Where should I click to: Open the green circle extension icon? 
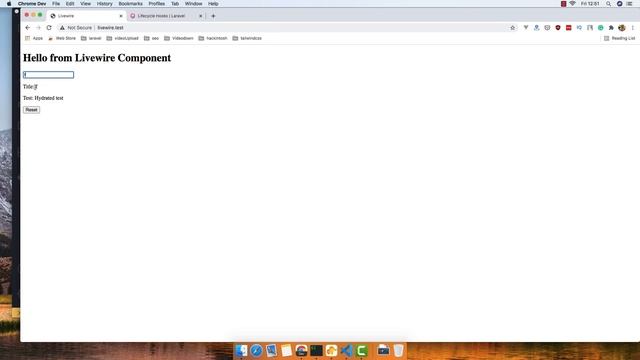[600, 28]
